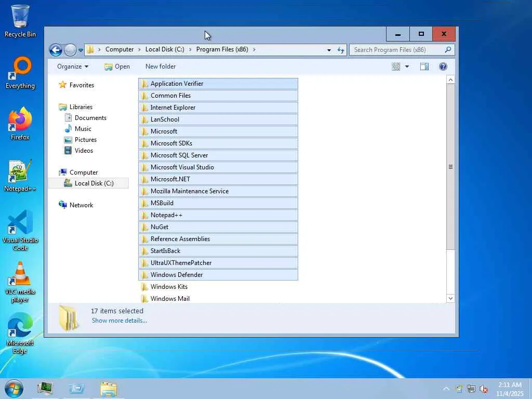532x399 pixels.
Task: Open the Music library
Action: 78,129
